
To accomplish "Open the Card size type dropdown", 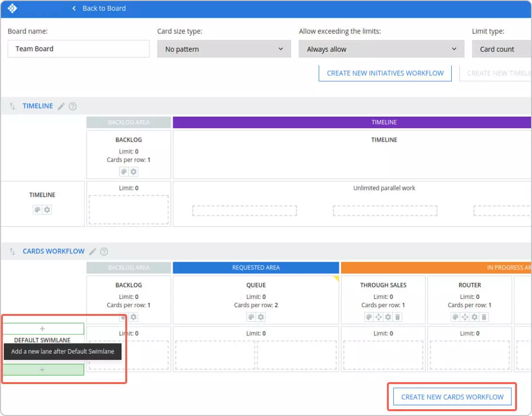I will point(224,49).
